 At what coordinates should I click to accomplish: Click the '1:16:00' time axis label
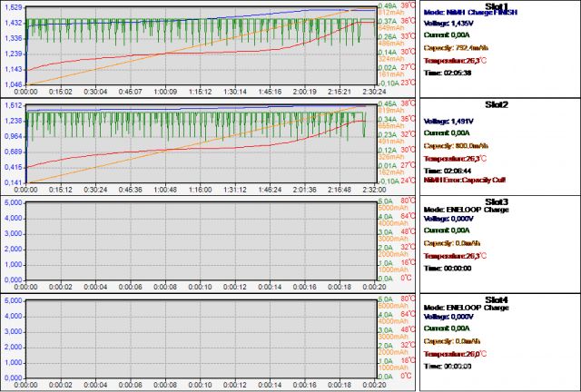pos(200,190)
